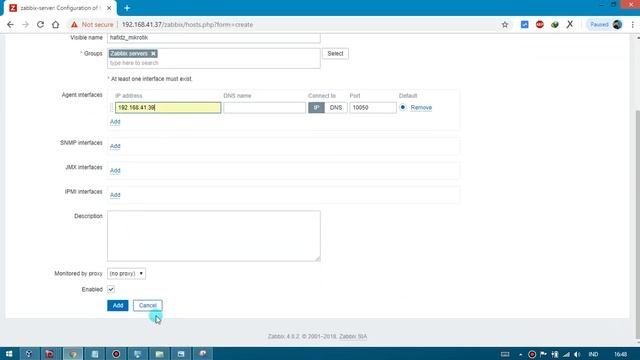Add an SNMP interface
Viewport: 640px width, 360px height.
(x=115, y=146)
